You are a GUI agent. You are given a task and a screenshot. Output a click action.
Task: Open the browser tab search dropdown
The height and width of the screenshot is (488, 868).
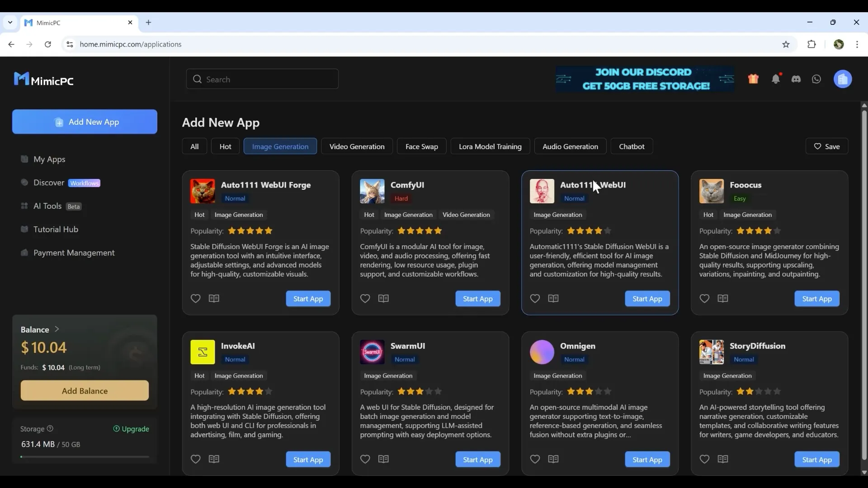10,22
